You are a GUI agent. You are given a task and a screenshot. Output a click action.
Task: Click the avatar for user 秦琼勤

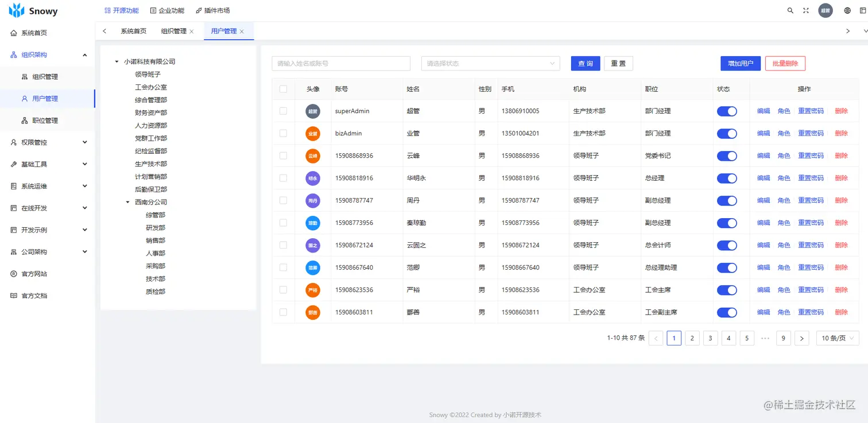click(x=313, y=223)
